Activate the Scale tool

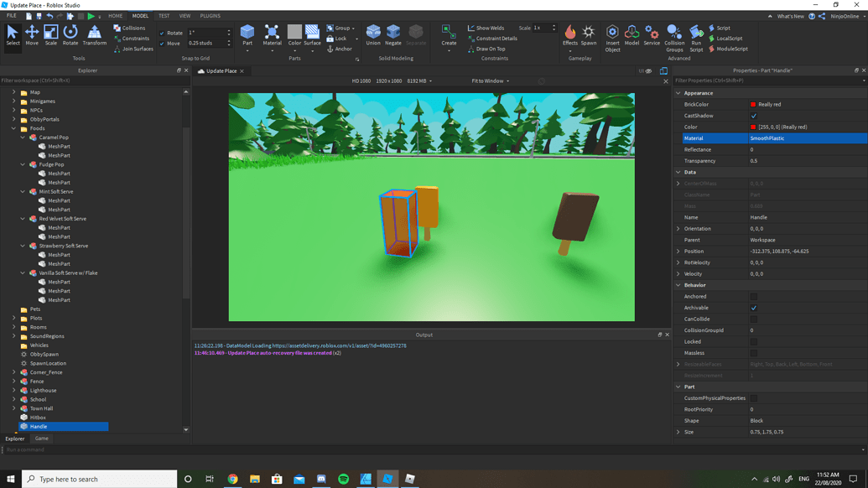point(51,35)
